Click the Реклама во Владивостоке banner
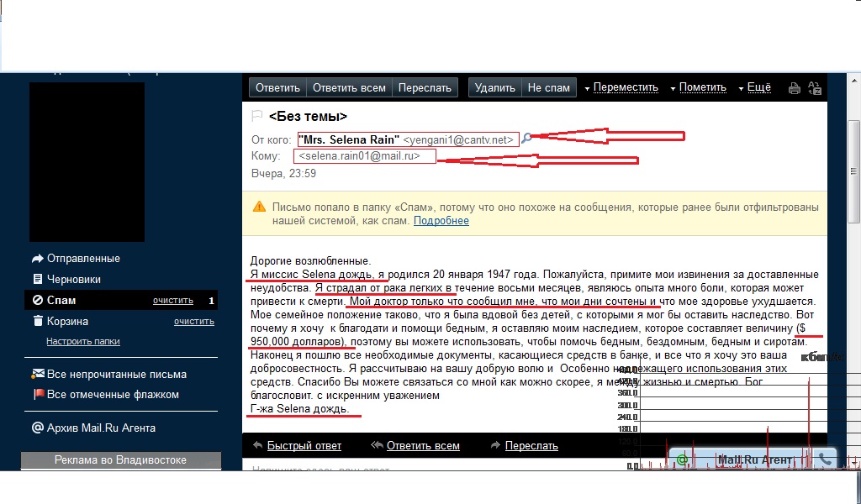This screenshot has height=504, width=861. click(121, 460)
